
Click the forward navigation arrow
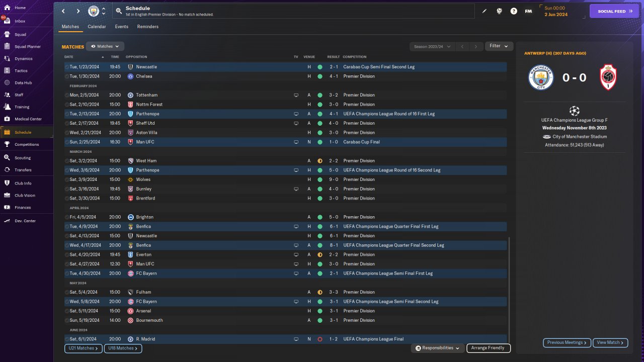point(78,11)
